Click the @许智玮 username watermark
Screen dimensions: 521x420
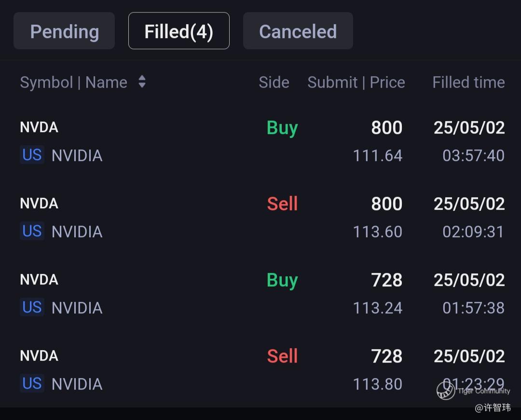click(x=493, y=408)
